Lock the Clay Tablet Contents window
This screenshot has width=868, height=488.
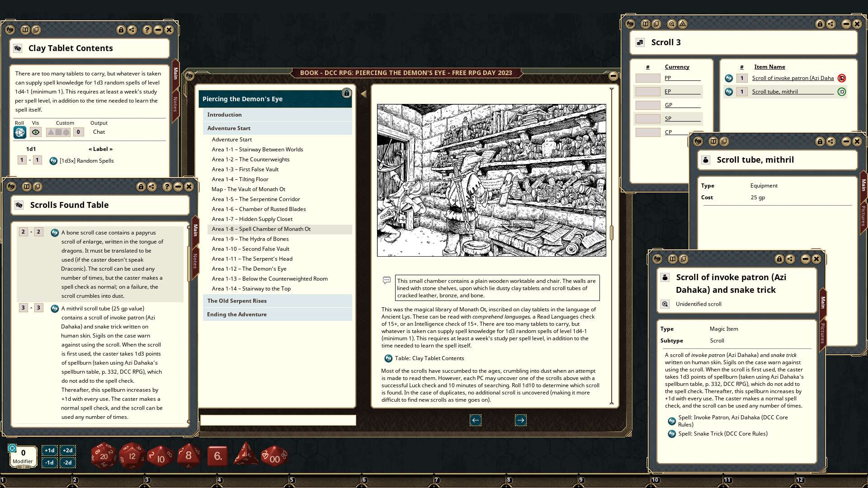pyautogui.click(x=121, y=30)
